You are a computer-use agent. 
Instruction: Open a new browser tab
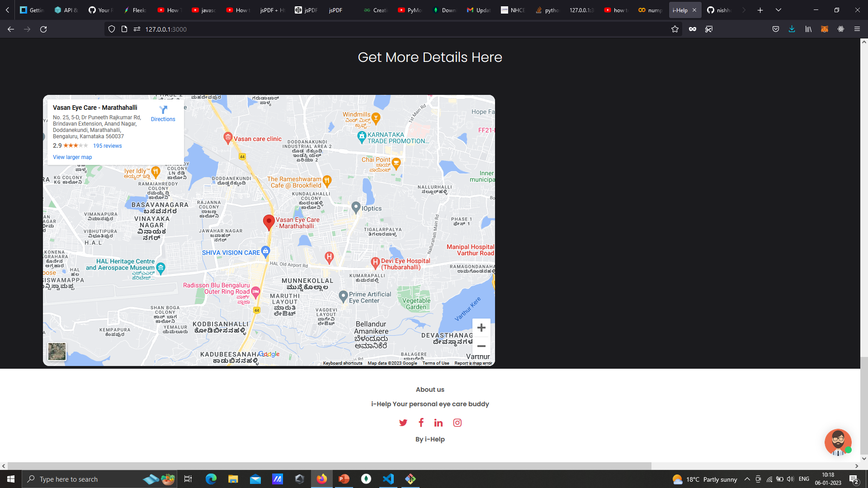(x=760, y=10)
